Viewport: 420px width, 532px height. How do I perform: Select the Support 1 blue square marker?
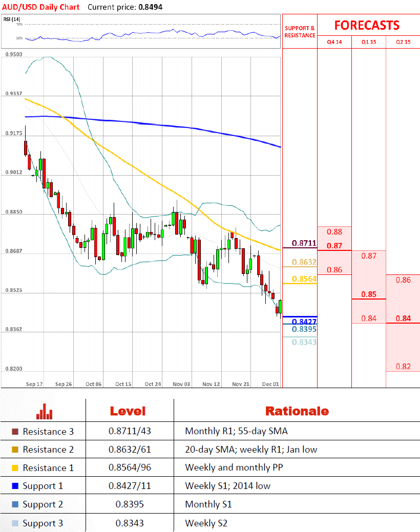point(14,486)
